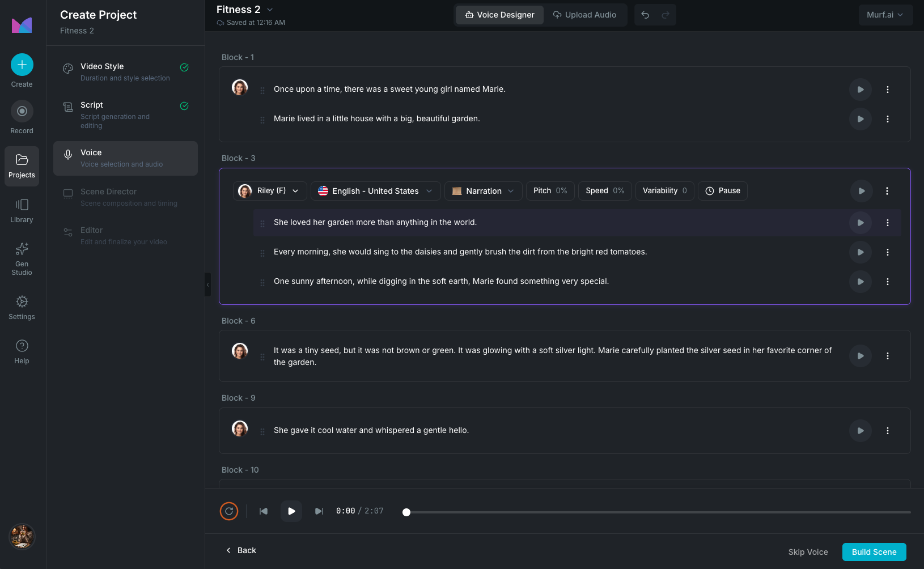
Task: Collapse the left project steps panel
Action: pyautogui.click(x=207, y=284)
